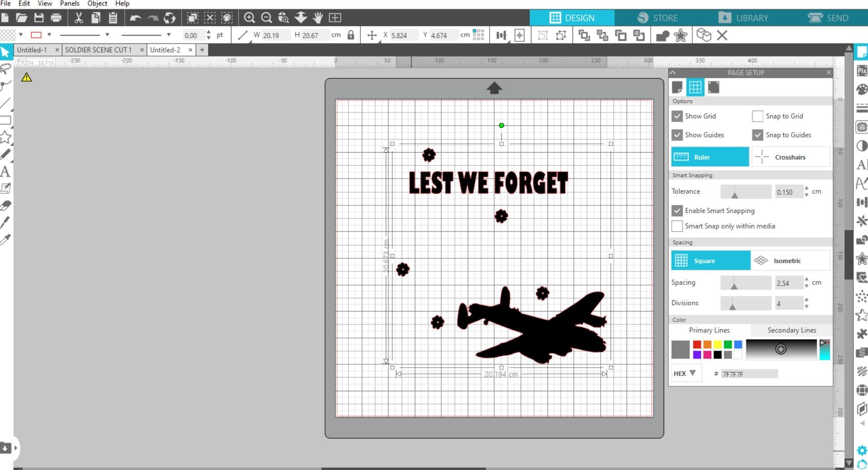Screen dimensions: 868x470
Task: Uncheck the Show Grid checkbox
Action: pos(677,116)
